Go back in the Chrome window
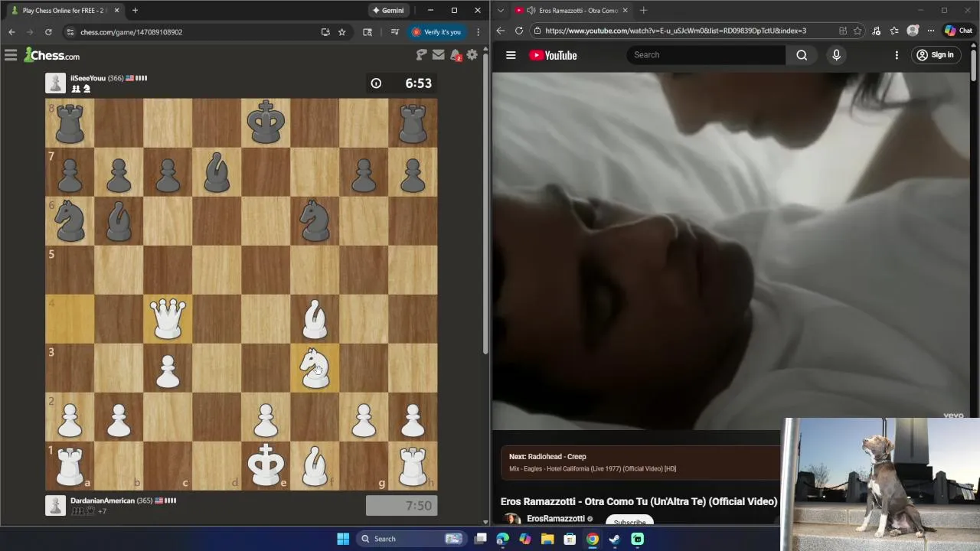 pos(11,32)
